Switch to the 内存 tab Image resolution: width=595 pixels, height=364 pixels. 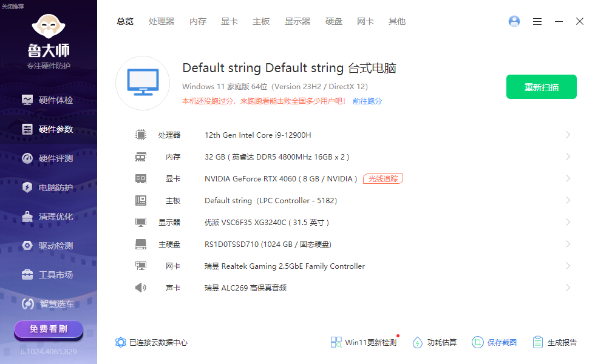(x=198, y=22)
